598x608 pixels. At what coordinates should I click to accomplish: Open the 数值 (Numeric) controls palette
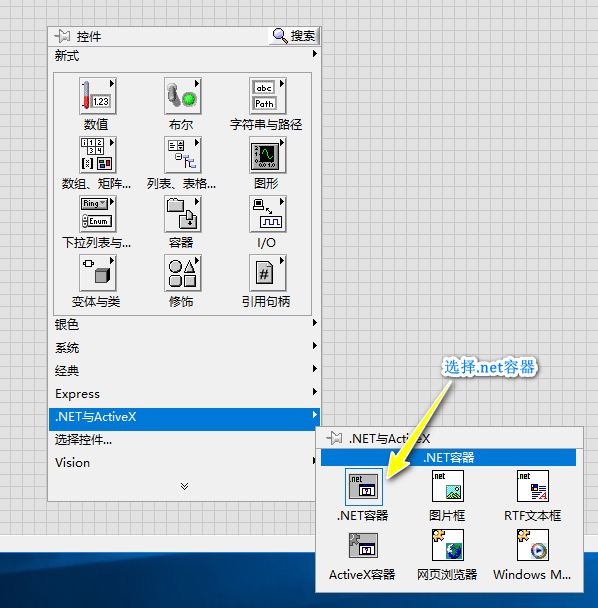tap(98, 96)
